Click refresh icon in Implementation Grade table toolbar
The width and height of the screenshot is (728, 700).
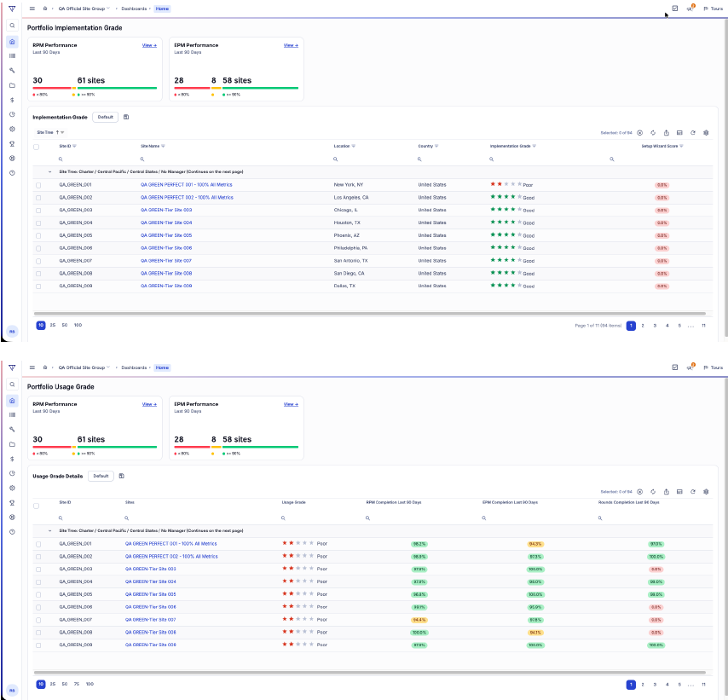click(x=693, y=133)
